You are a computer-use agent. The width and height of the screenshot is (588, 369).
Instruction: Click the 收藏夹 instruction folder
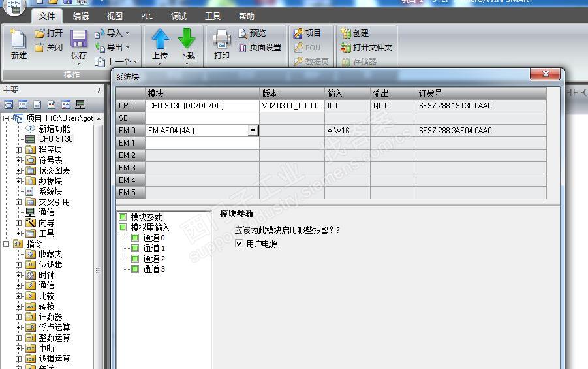point(50,255)
